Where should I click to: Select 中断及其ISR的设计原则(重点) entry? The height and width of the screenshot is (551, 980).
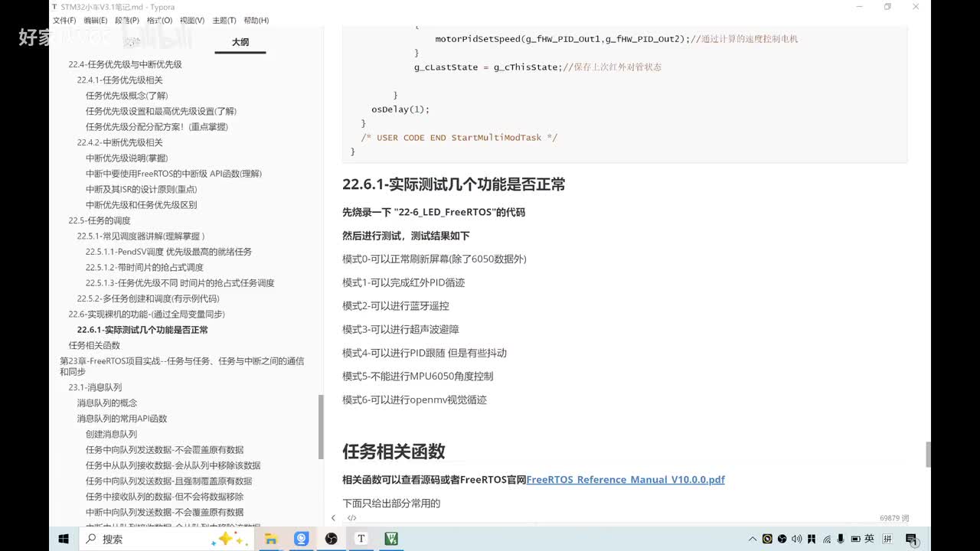[x=141, y=189]
